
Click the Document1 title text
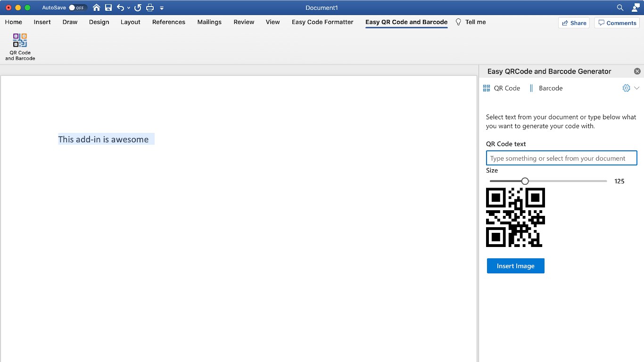[x=322, y=8]
